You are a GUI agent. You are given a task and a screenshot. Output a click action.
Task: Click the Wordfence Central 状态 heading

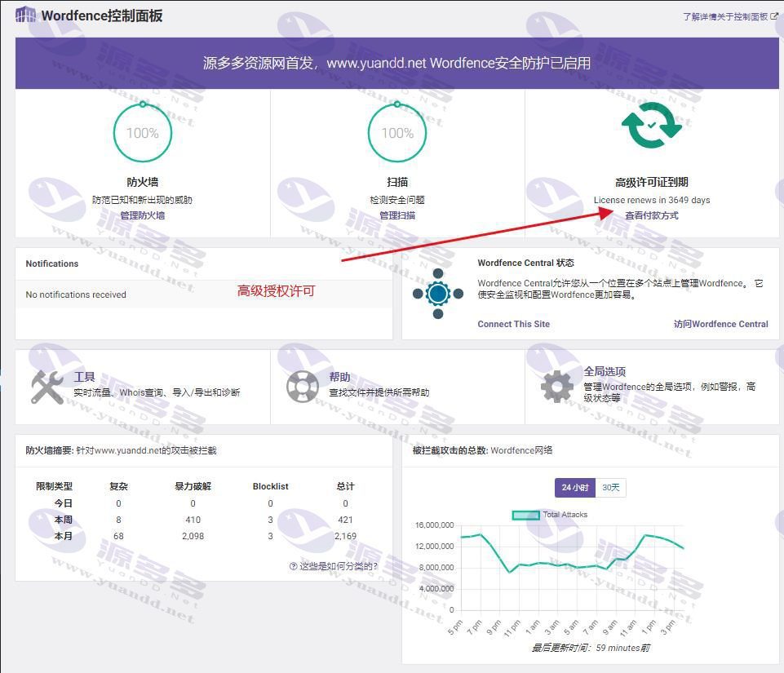(526, 263)
